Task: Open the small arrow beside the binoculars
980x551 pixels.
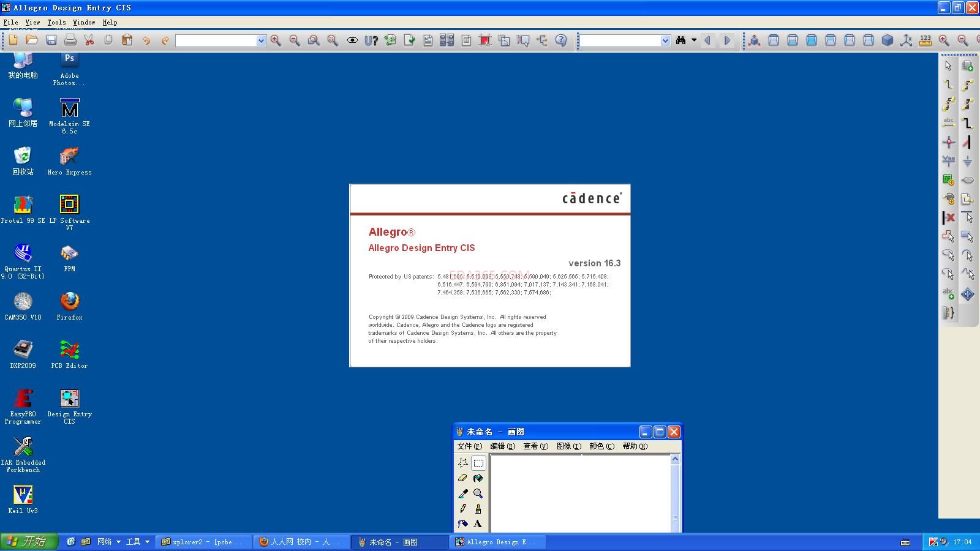Action: [694, 40]
